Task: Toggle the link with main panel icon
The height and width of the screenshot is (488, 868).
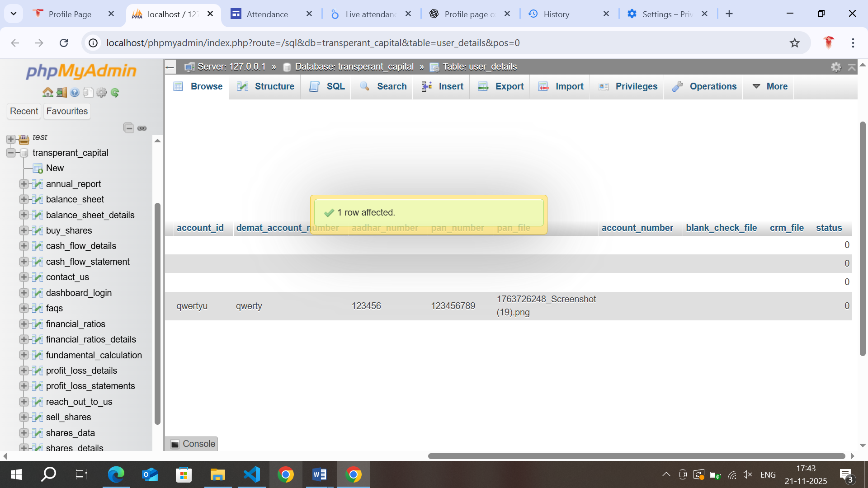Action: pos(142,128)
